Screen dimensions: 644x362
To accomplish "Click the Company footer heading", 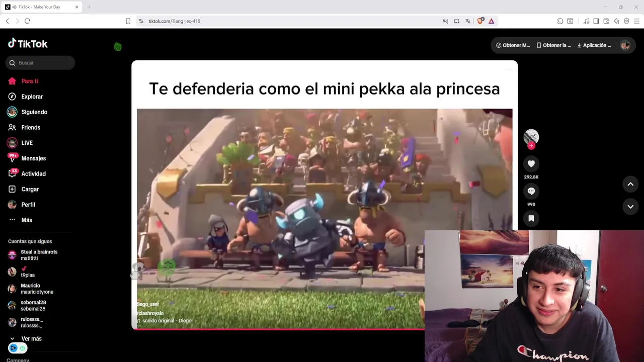I will point(18,360).
